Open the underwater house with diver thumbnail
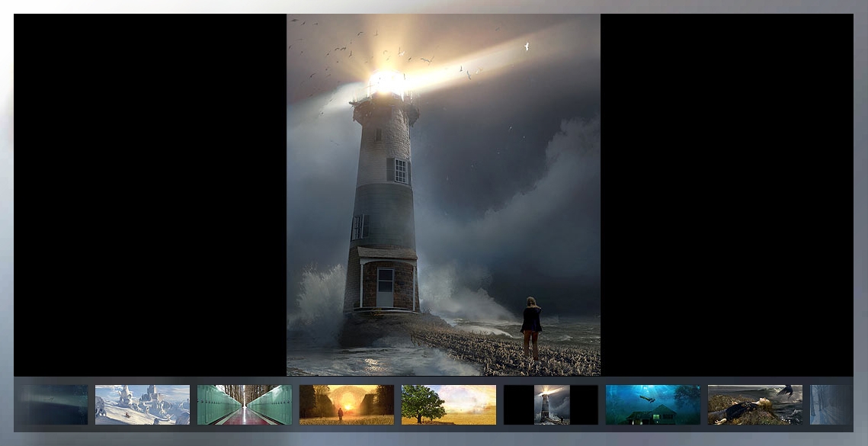868x446 pixels. pyautogui.click(x=652, y=405)
